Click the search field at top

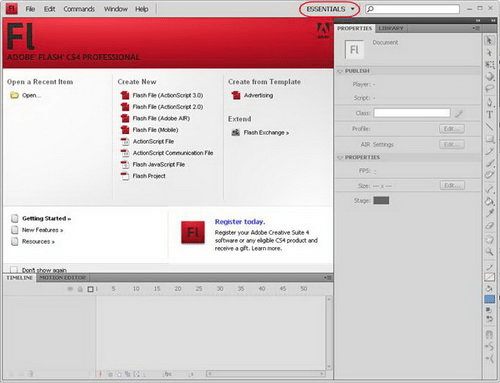pyautogui.click(x=413, y=9)
